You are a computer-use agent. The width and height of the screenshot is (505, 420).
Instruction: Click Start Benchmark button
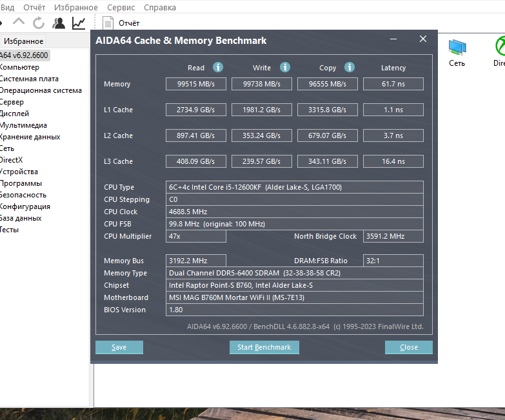coord(264,347)
